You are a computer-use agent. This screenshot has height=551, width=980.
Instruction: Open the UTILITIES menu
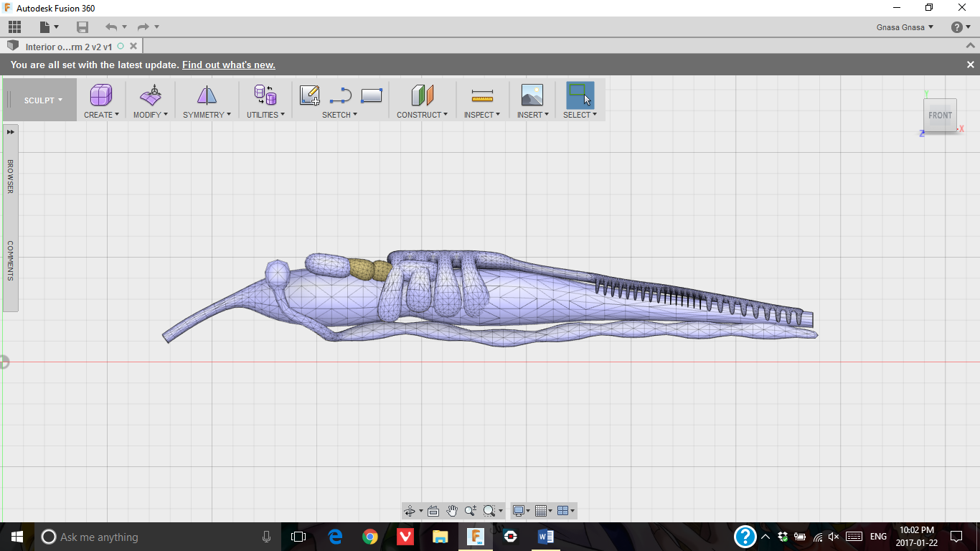point(265,115)
